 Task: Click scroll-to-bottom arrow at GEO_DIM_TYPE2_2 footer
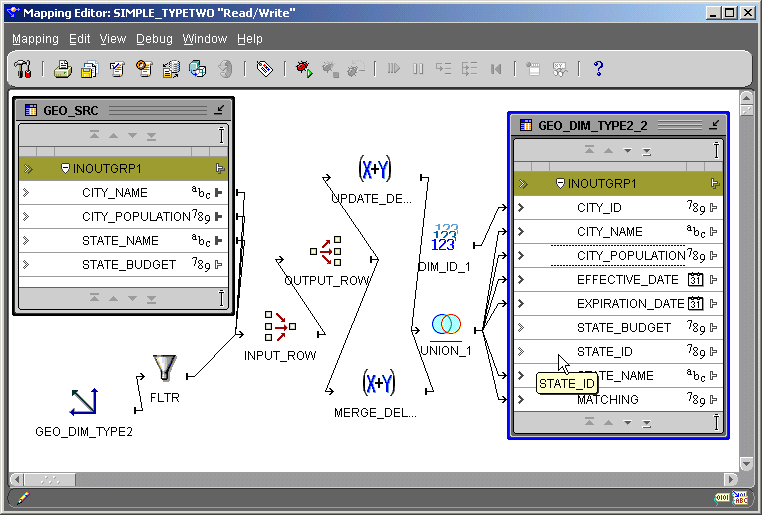click(646, 423)
